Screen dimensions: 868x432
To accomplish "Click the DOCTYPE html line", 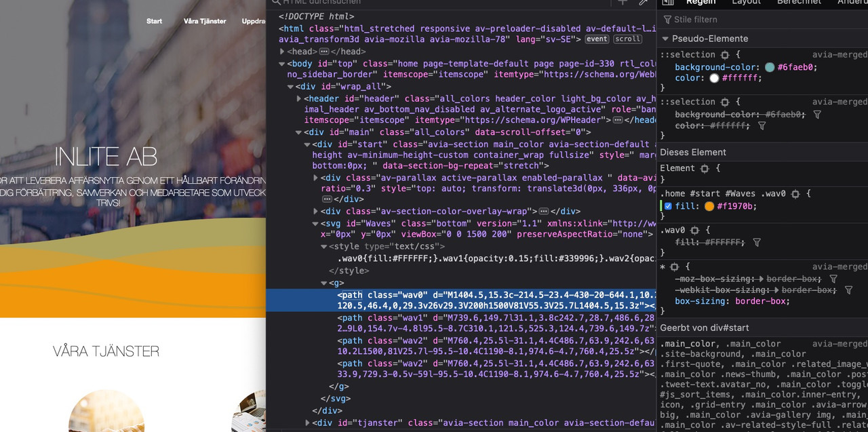I will (316, 16).
